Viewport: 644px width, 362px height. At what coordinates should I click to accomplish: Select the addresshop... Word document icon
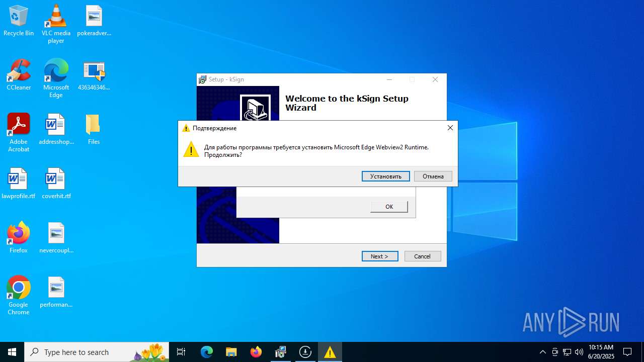coord(56,130)
